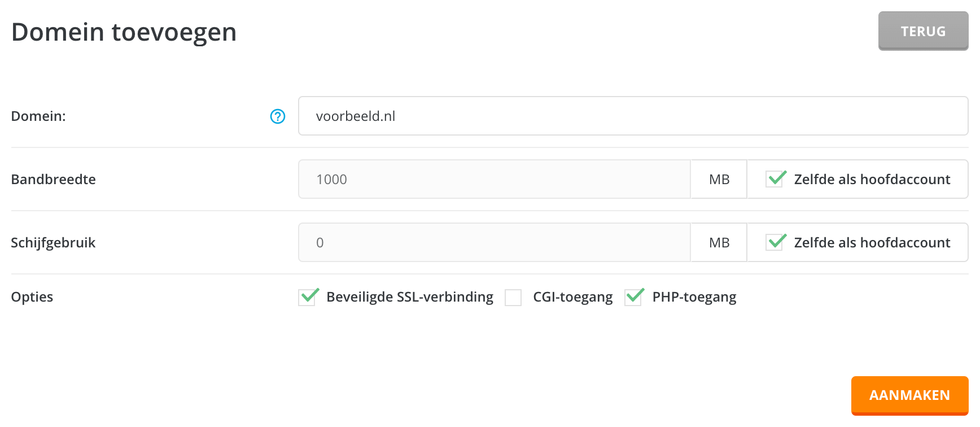Select the Schijfgebruik field containing 0
The width and height of the screenshot is (980, 427).
point(495,242)
